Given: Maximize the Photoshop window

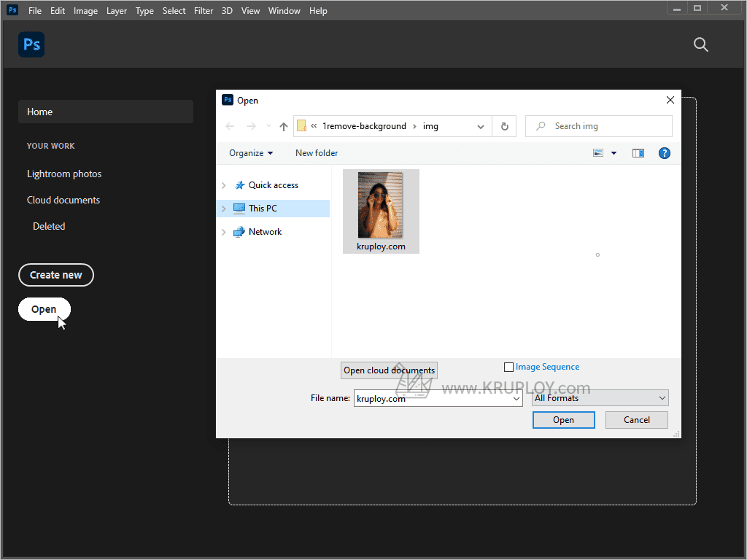Looking at the screenshot, I should click(x=697, y=8).
